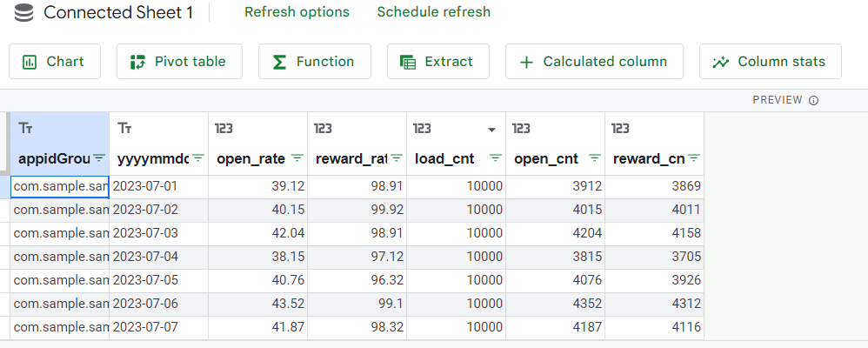The width and height of the screenshot is (868, 348).
Task: Open Refresh options
Action: (297, 12)
